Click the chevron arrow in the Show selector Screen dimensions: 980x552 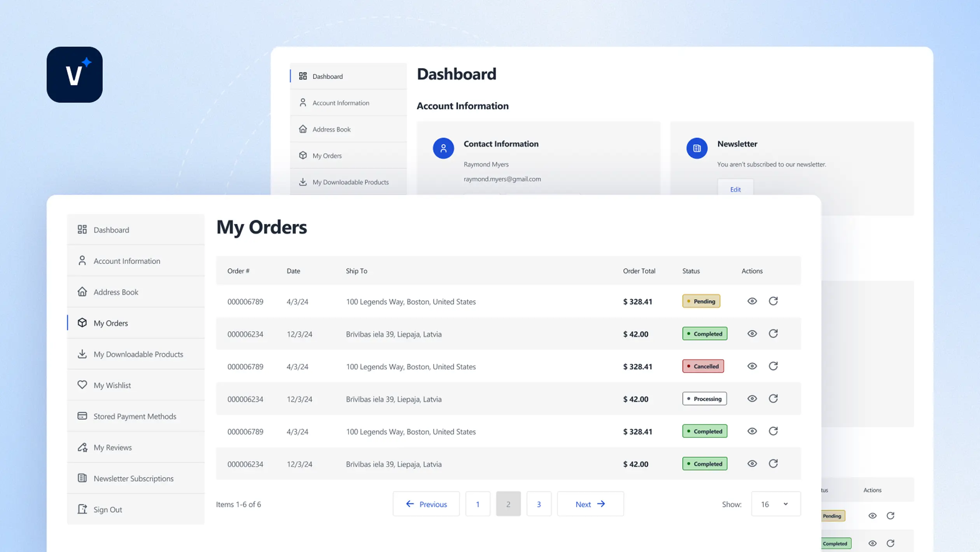click(785, 504)
